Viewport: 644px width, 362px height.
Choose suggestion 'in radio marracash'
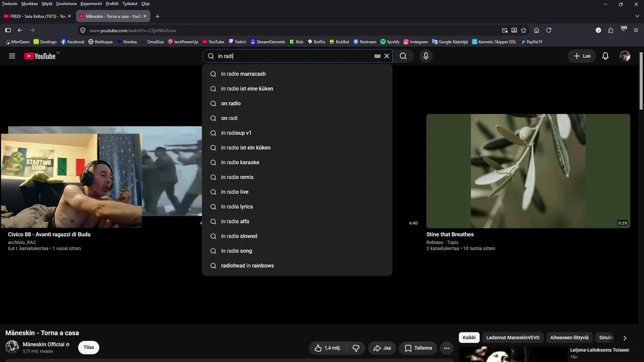click(297, 74)
